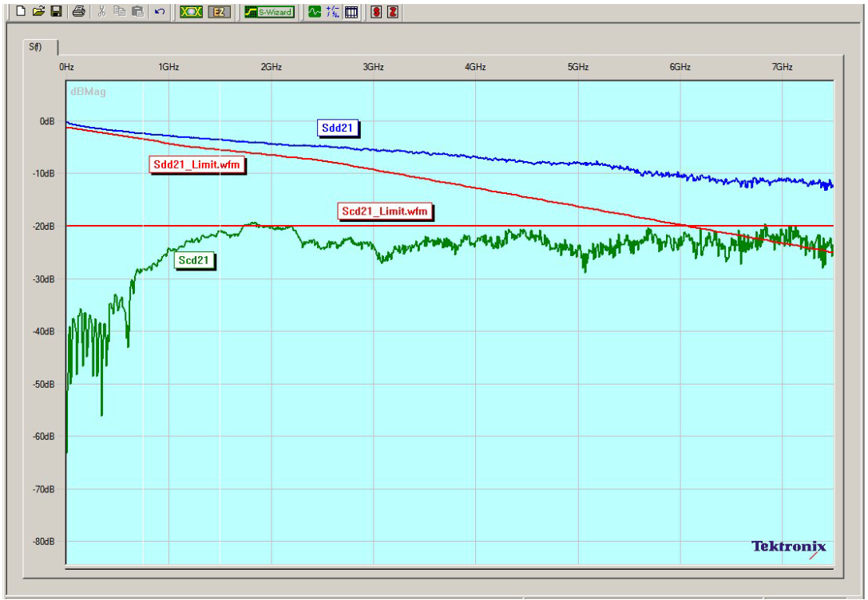This screenshot has width=868, height=600.
Task: Click the red Z impedance icon
Action: [393, 12]
